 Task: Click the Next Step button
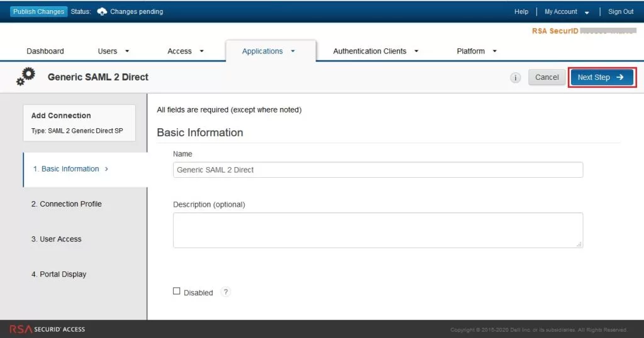(x=602, y=77)
